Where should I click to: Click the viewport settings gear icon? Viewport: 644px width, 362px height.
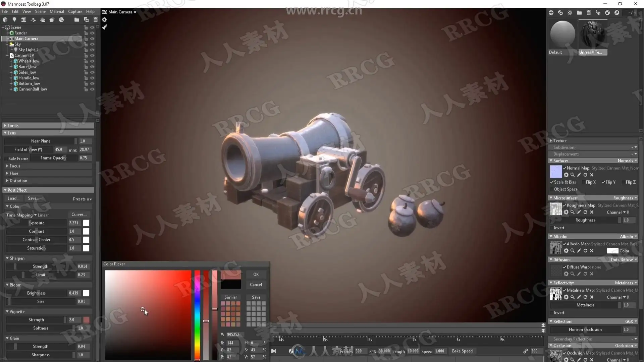104,20
